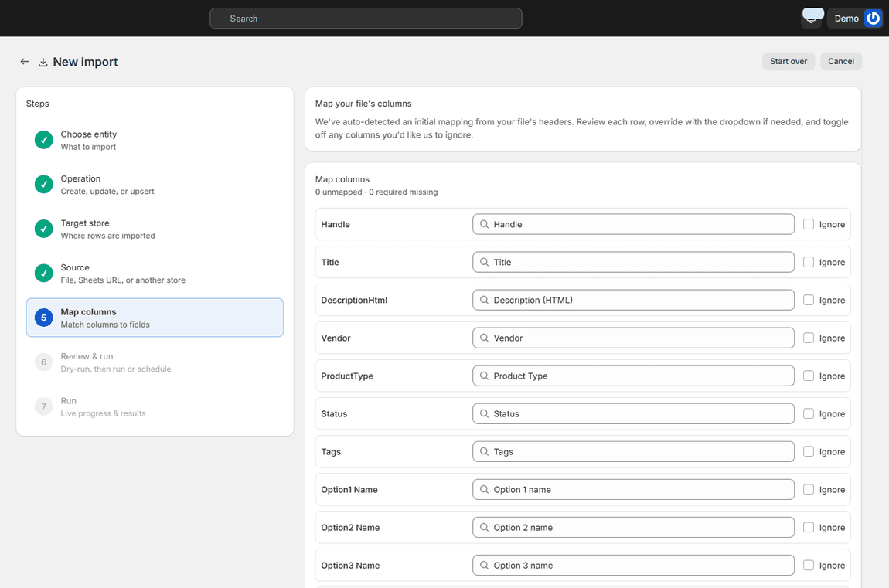Click the Operation green checkmark icon
Screen dimensions: 889x588
point(43,184)
